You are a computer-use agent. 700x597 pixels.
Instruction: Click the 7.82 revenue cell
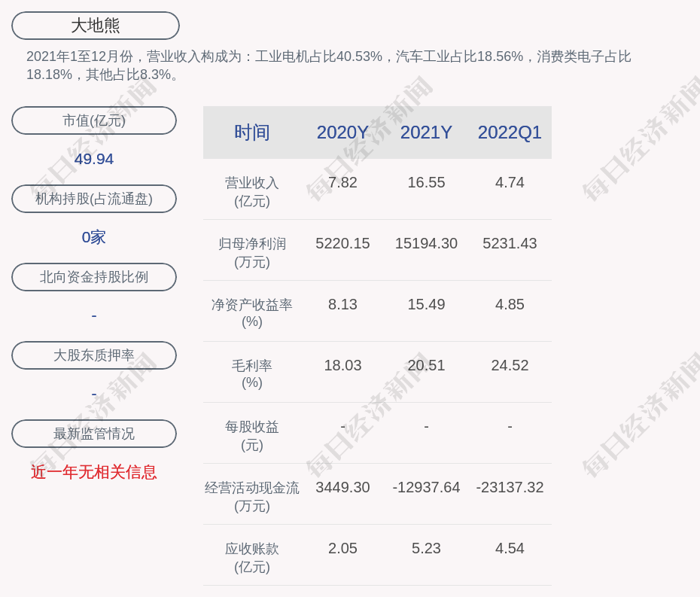click(342, 183)
